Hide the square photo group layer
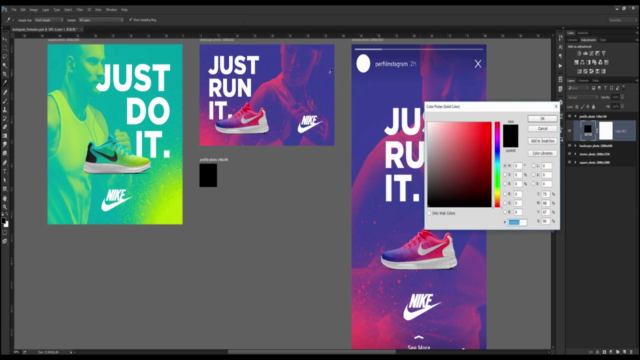The width and height of the screenshot is (640, 360). click(569, 162)
